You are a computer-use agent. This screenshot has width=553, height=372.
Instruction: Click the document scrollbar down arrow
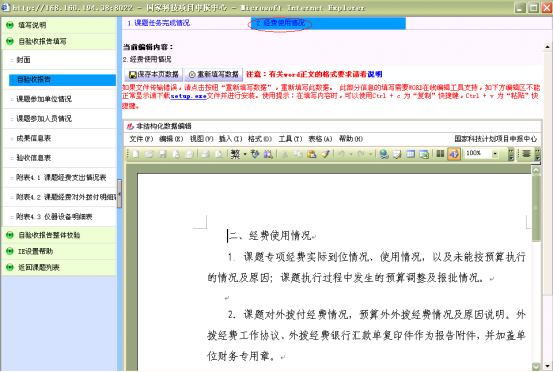536,367
